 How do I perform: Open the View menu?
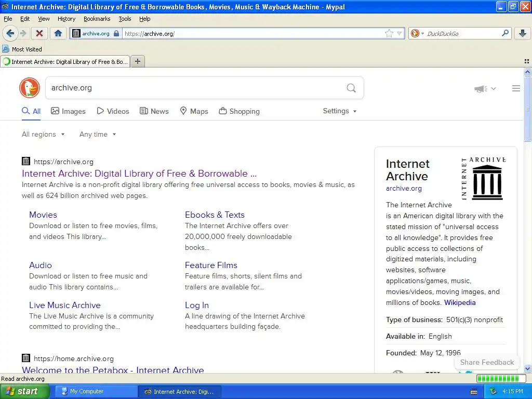pyautogui.click(x=44, y=19)
